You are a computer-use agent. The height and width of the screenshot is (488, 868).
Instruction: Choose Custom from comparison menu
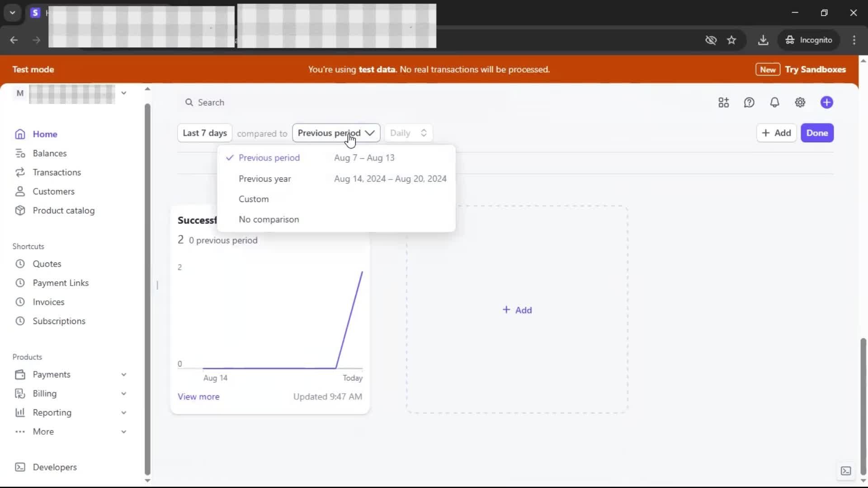point(254,199)
